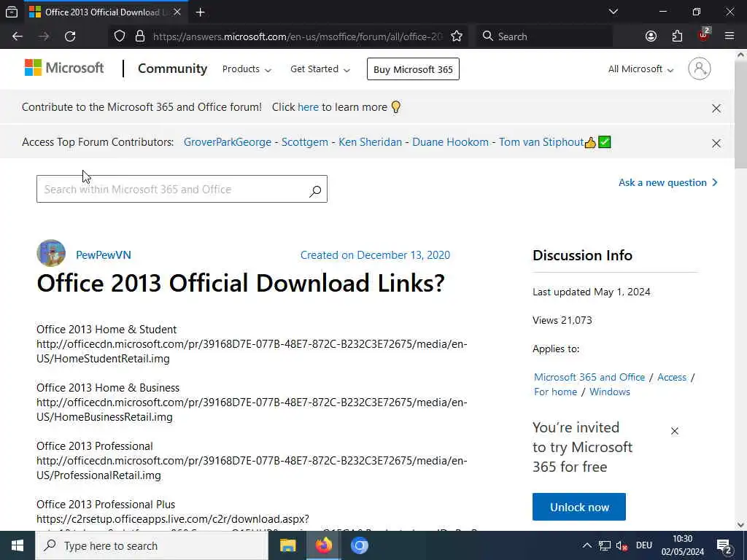The height and width of the screenshot is (560, 747).
Task: Switch DEU input language indicator
Action: tap(644, 545)
